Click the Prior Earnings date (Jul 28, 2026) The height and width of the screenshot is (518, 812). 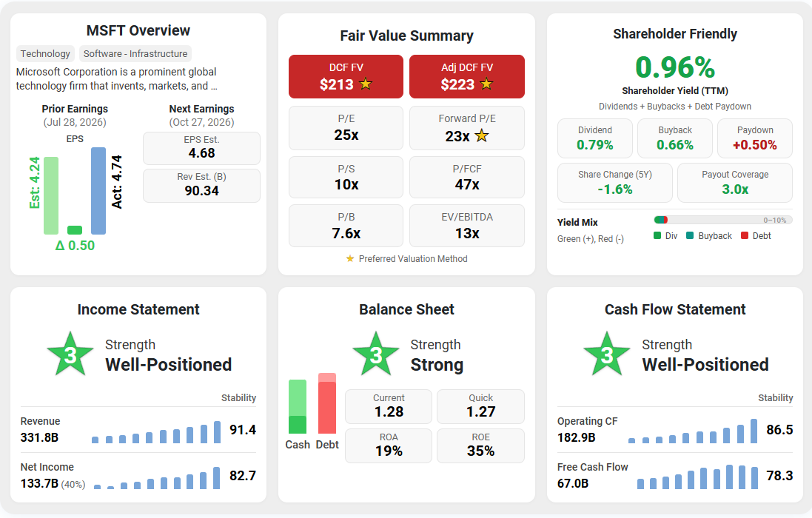coord(75,122)
